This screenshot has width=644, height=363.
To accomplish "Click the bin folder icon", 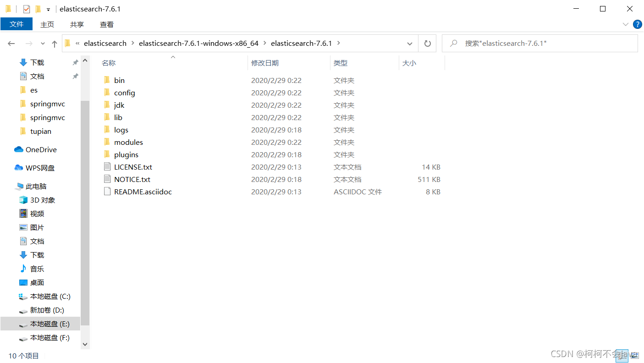I will [x=107, y=80].
